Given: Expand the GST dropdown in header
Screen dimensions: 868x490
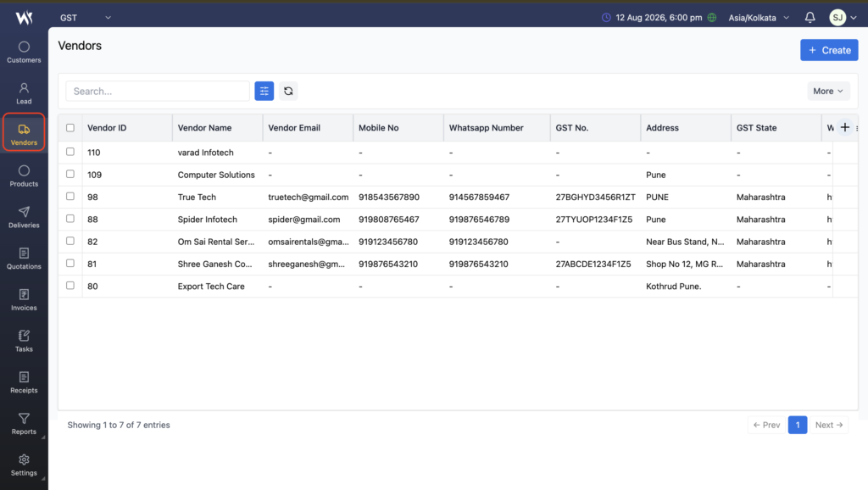Looking at the screenshot, I should point(86,18).
